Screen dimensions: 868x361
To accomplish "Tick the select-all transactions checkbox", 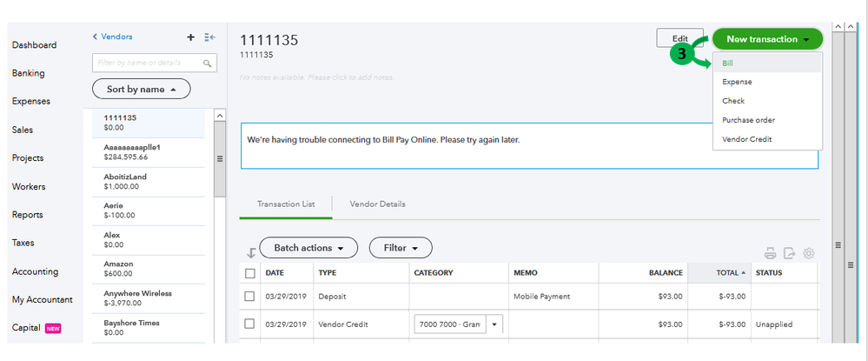I will point(250,273).
